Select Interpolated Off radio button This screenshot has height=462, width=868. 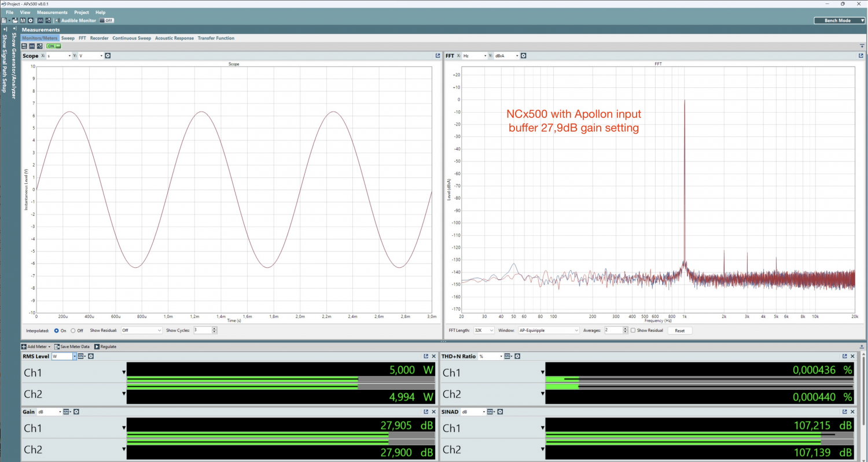tap(73, 331)
